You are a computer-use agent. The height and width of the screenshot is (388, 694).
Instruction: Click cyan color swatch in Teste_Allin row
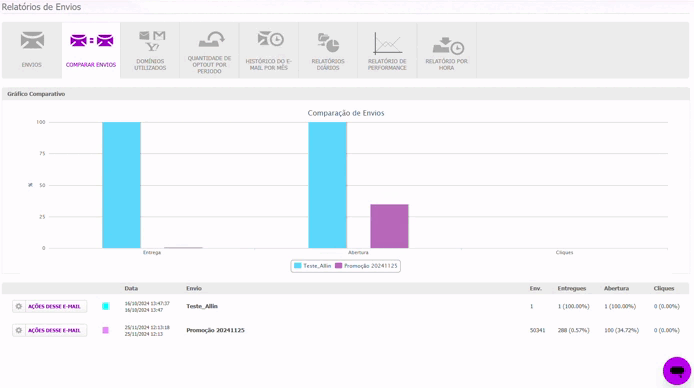tap(105, 306)
